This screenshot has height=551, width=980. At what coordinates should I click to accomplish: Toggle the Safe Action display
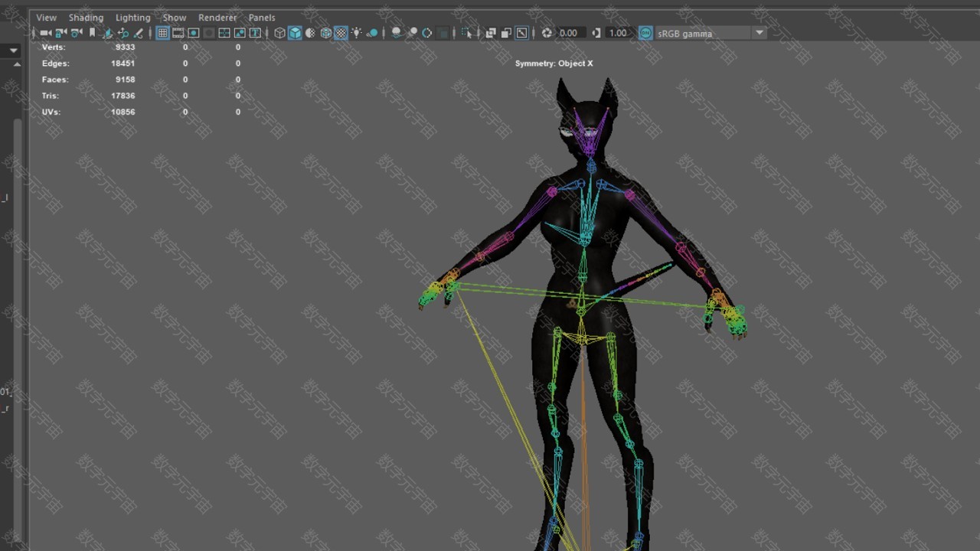pyautogui.click(x=240, y=33)
